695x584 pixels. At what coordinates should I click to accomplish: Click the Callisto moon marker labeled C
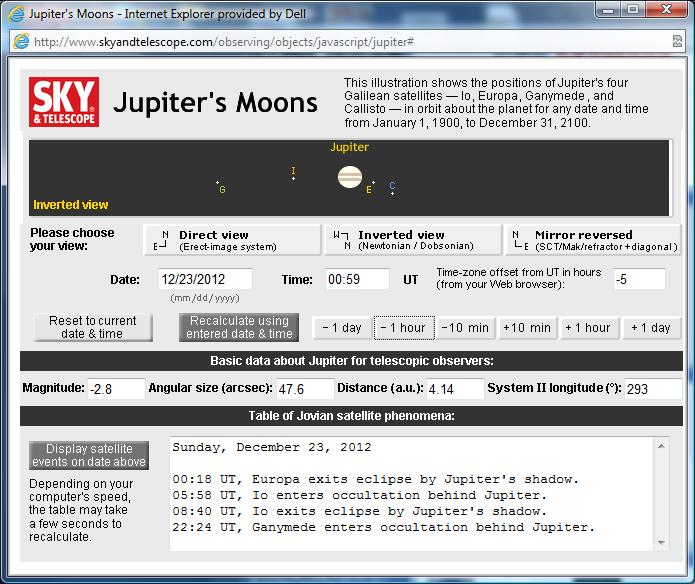pos(392,186)
